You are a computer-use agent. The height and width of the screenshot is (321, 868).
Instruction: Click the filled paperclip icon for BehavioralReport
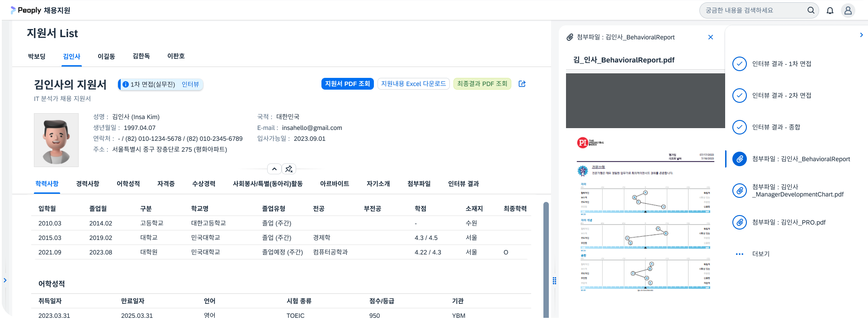(740, 159)
